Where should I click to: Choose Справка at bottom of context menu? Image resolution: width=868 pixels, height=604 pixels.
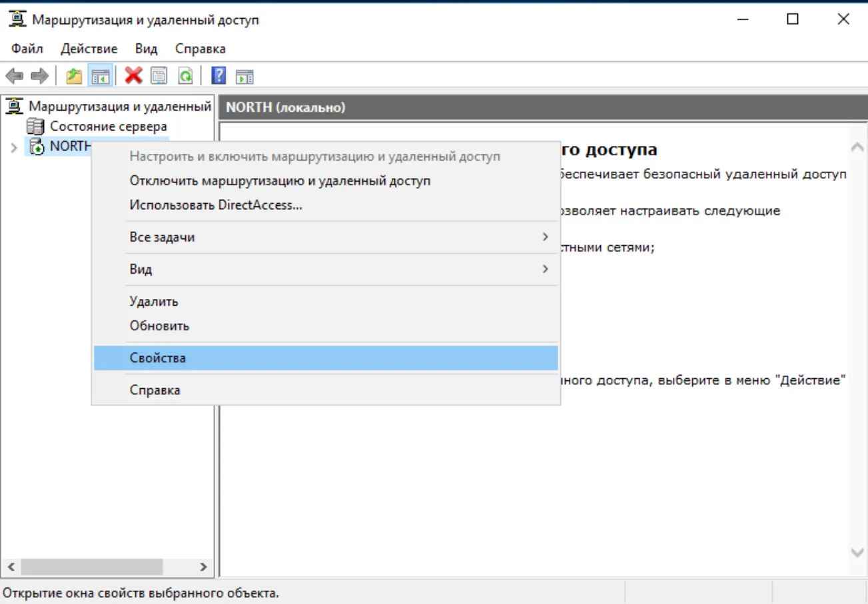(x=326, y=390)
